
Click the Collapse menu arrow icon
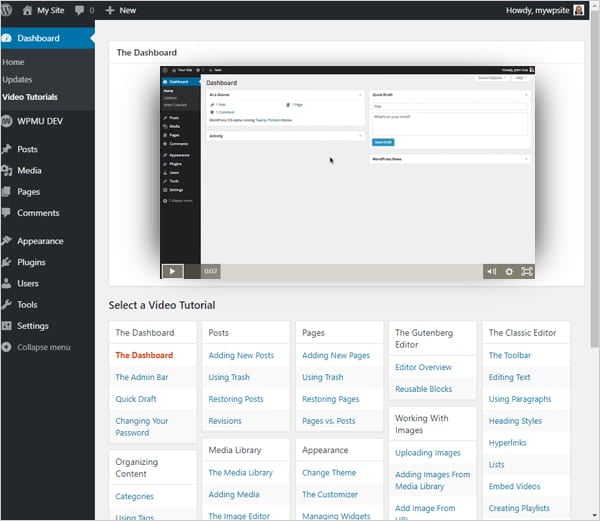pos(7,347)
